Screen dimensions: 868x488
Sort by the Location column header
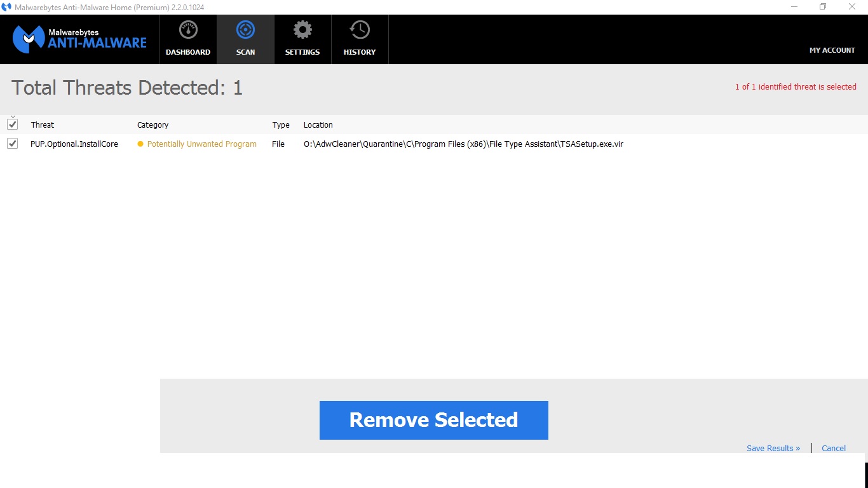(318, 125)
